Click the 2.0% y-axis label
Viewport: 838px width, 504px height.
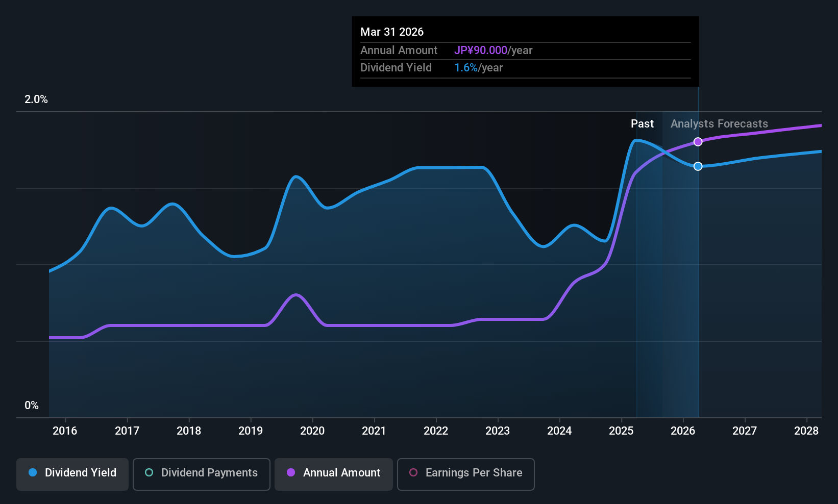coord(36,99)
